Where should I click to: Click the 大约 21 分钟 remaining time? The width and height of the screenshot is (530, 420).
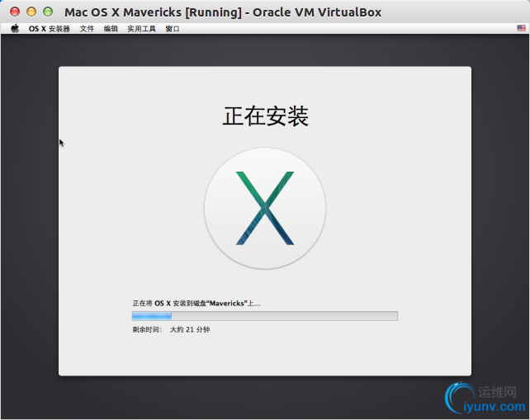tap(190, 329)
